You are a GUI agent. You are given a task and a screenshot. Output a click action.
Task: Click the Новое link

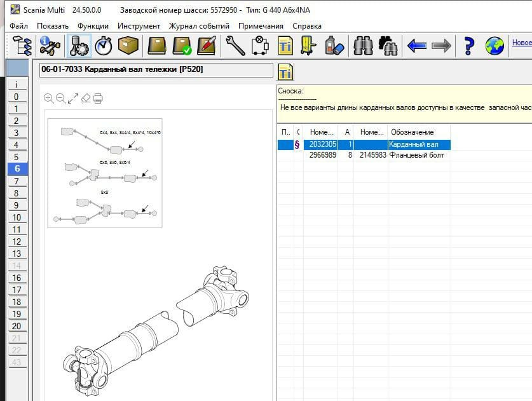522,43
